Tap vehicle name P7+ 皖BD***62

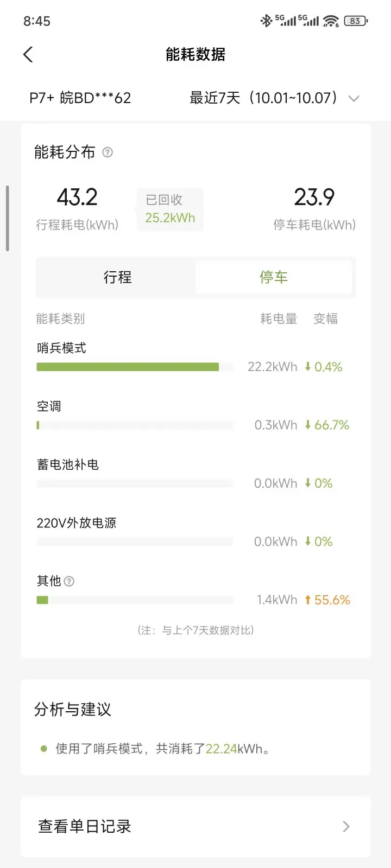(x=80, y=98)
